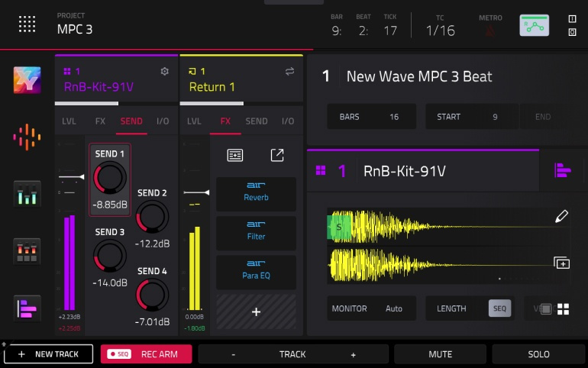588x368 pixels.
Task: Switch RnB-Kit channel to LVL tab
Action: 69,121
